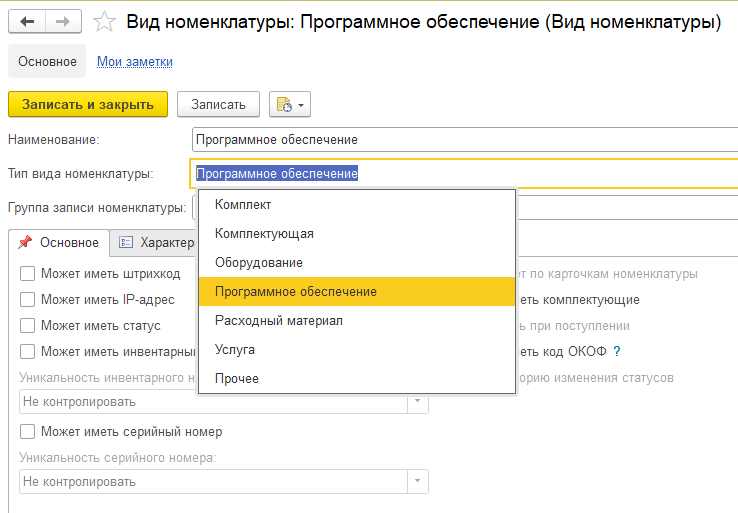The image size is (738, 513).
Task: Click the forward navigation arrow
Action: click(x=63, y=21)
